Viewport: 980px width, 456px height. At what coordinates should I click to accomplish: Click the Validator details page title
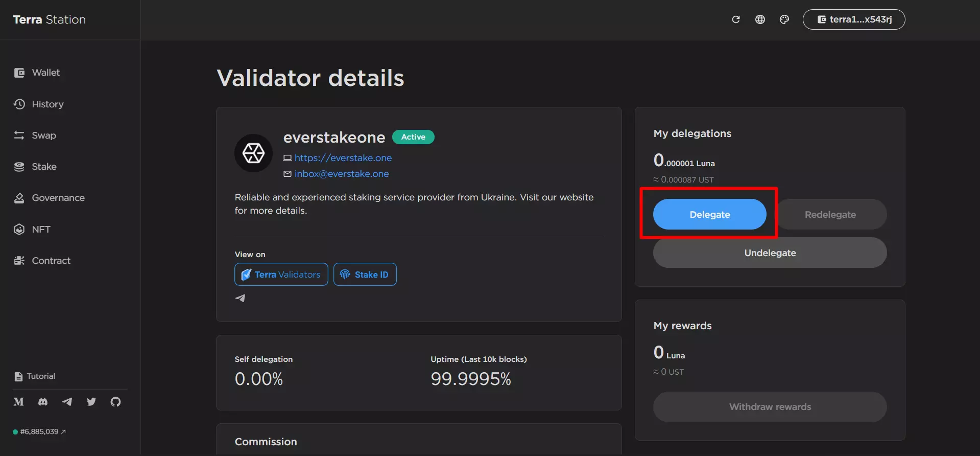pos(310,78)
